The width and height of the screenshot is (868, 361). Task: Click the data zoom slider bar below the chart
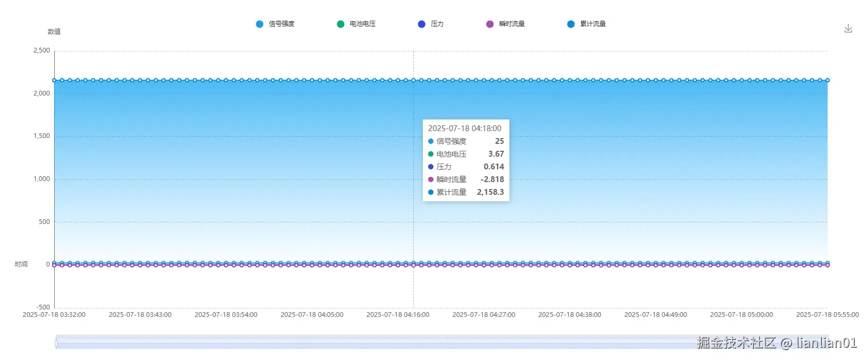(442, 342)
